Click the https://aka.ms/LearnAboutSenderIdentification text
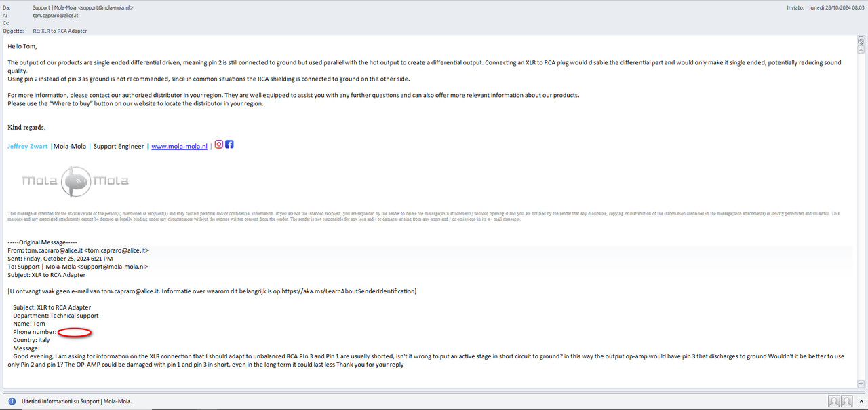 [349, 291]
